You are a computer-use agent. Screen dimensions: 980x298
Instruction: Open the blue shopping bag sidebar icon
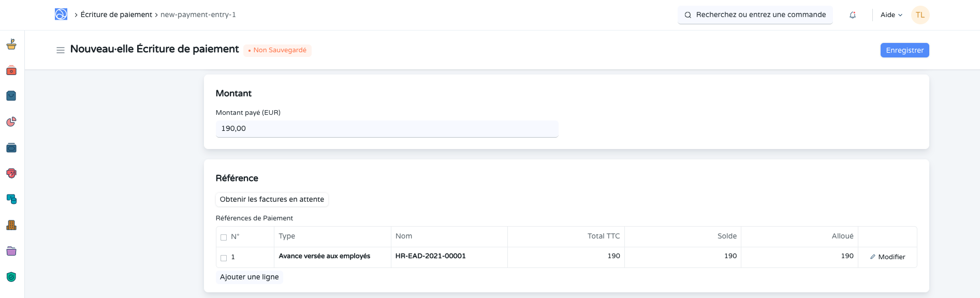coord(11,96)
